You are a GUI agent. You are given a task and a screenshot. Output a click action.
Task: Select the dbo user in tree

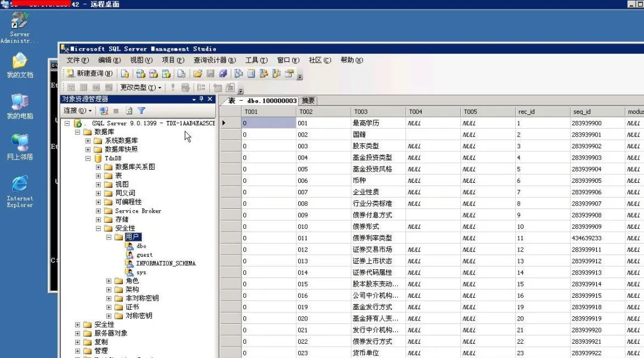point(141,246)
